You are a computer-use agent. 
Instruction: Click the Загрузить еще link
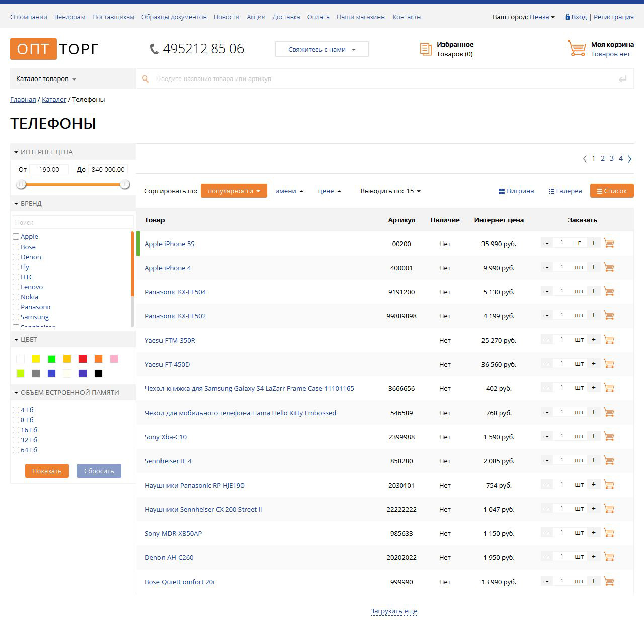pyautogui.click(x=393, y=611)
